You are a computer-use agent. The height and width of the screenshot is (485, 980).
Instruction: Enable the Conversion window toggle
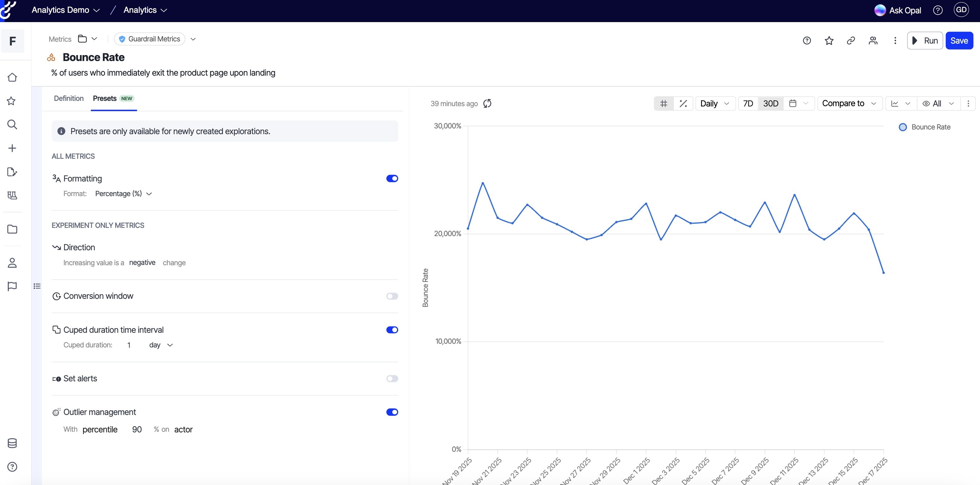point(392,296)
